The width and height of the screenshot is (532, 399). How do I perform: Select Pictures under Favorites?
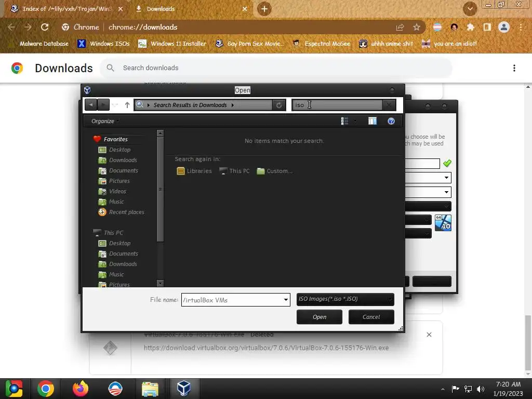coord(114,181)
